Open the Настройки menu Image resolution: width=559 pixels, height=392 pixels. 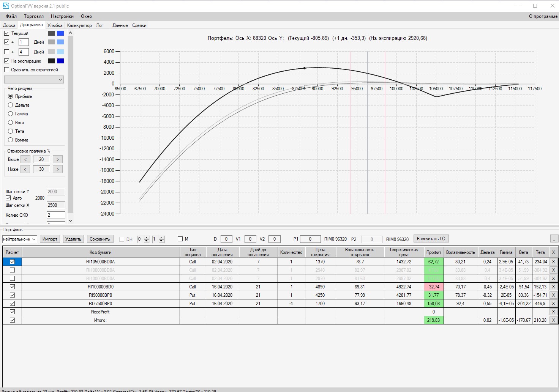62,16
